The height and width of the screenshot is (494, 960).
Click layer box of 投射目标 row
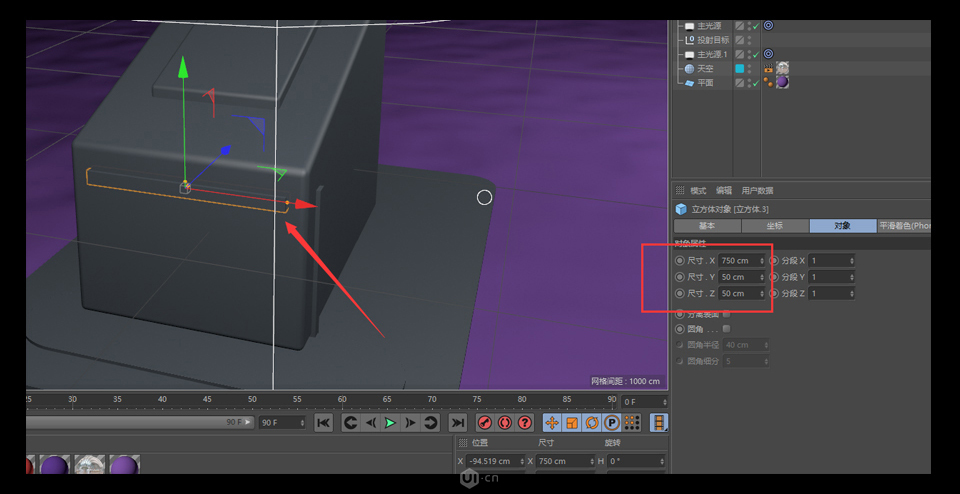(740, 40)
